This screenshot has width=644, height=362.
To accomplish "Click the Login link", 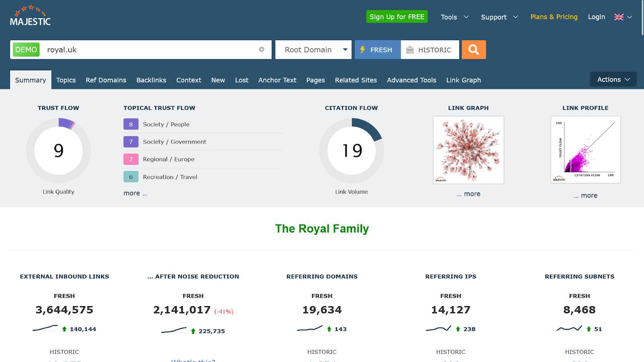I will click(597, 17).
